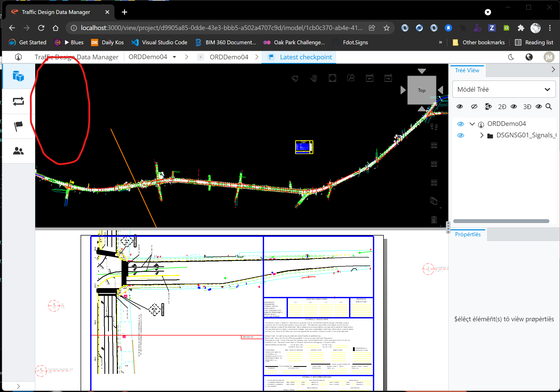This screenshot has height=392, width=560.
Task: Open the tree search in Tree View
Action: point(549,106)
